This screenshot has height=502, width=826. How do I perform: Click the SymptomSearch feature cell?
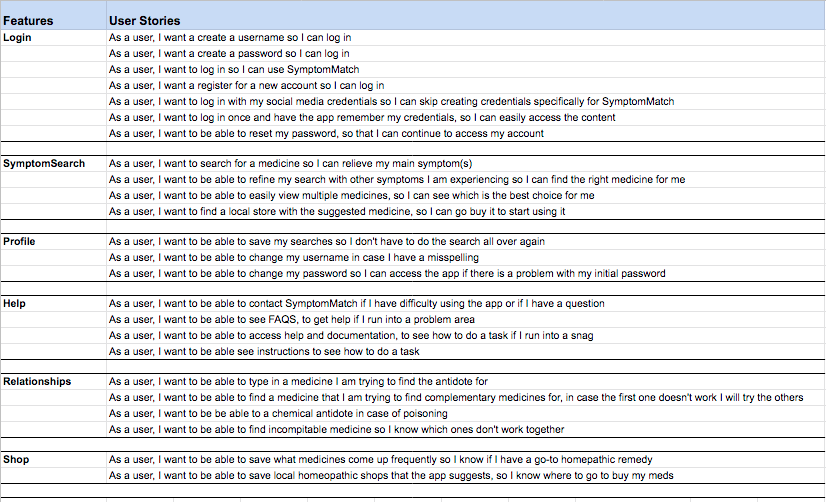(x=53, y=164)
